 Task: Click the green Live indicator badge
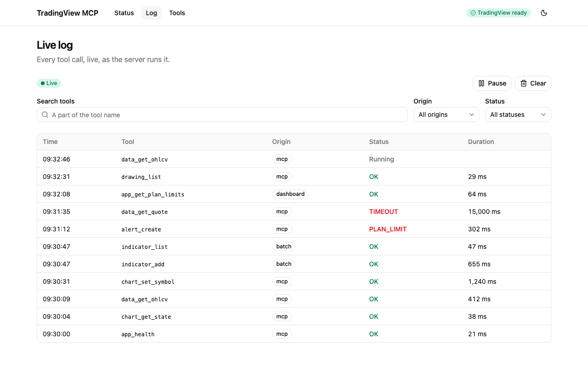[x=49, y=83]
